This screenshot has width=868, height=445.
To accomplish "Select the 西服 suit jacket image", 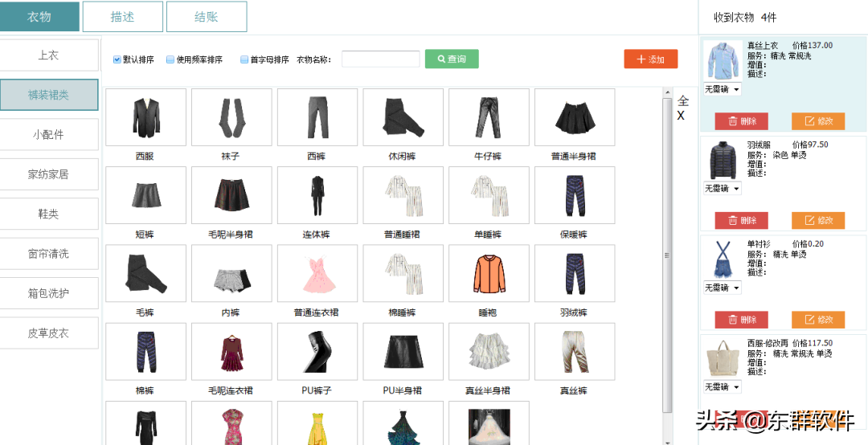I will click(x=145, y=117).
